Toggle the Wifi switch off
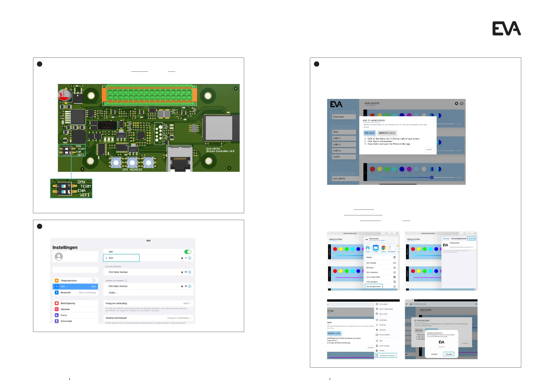The image size is (554, 392). click(188, 252)
